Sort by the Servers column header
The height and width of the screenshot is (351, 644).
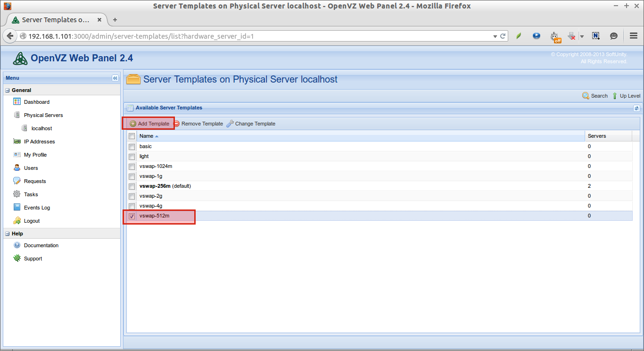tap(609, 136)
